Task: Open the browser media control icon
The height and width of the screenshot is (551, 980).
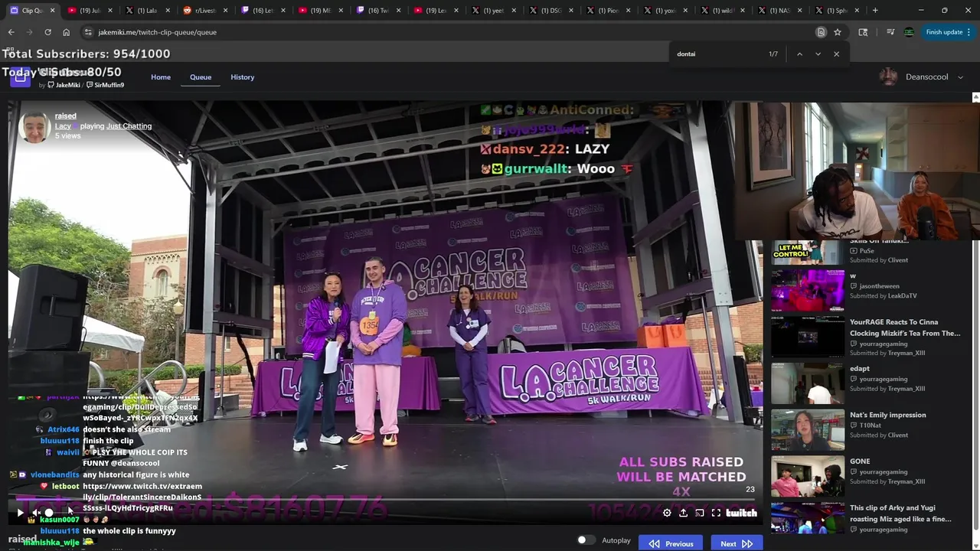Action: (890, 32)
